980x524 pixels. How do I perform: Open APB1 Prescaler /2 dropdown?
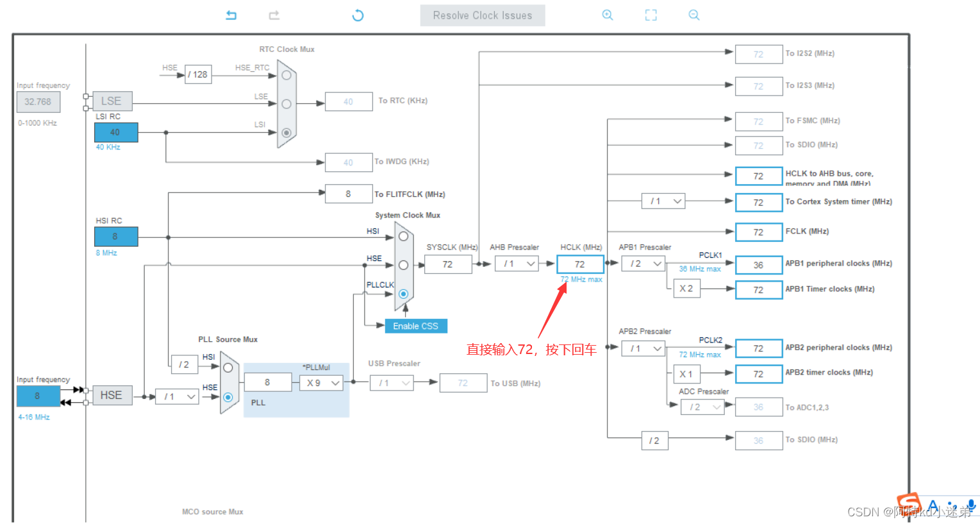(x=643, y=264)
